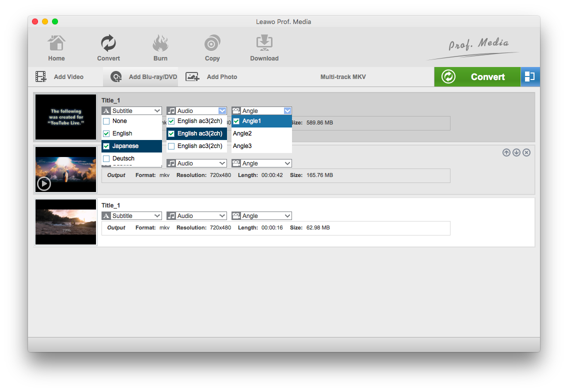Open the Copy module icon
This screenshot has height=392, width=568.
212,43
